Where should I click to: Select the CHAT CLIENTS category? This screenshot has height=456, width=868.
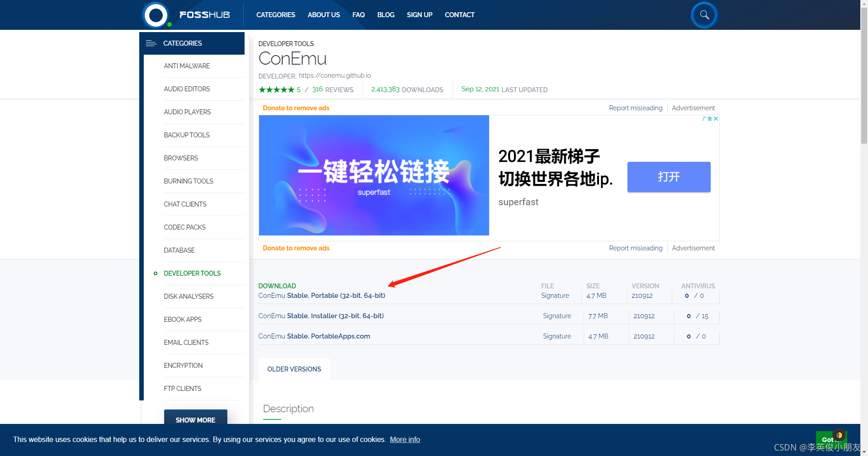click(x=185, y=204)
